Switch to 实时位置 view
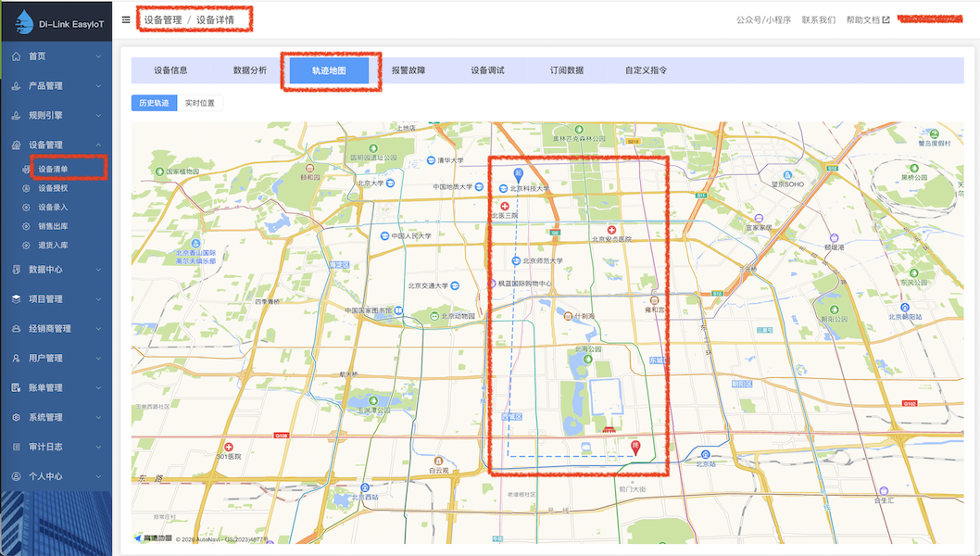The height and width of the screenshot is (556, 980). (x=198, y=103)
